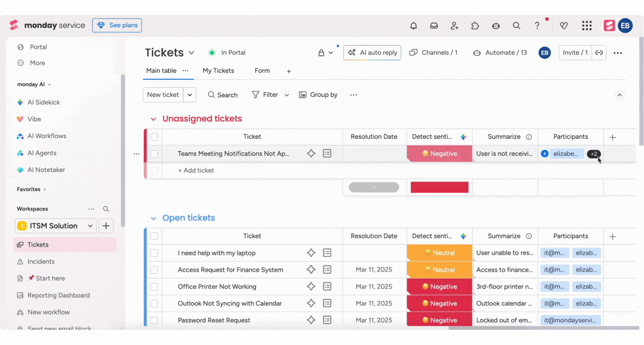Check the I need help with my laptop row
Viewport: 644px width, 345px height.
tap(154, 253)
